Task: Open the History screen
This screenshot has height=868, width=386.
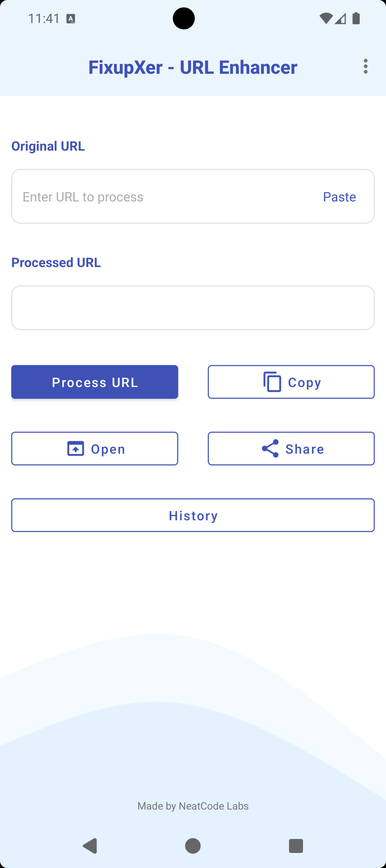Action: [x=193, y=515]
